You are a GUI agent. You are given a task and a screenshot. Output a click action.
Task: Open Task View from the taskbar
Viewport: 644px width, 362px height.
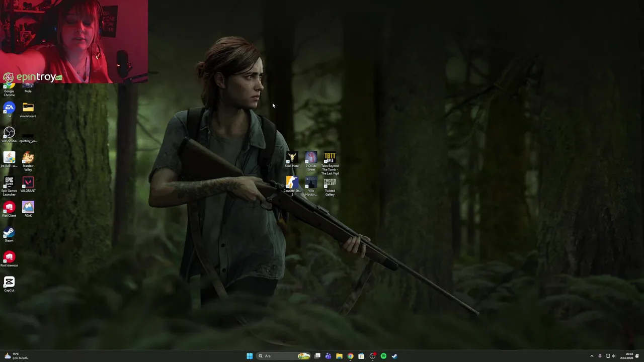317,356
